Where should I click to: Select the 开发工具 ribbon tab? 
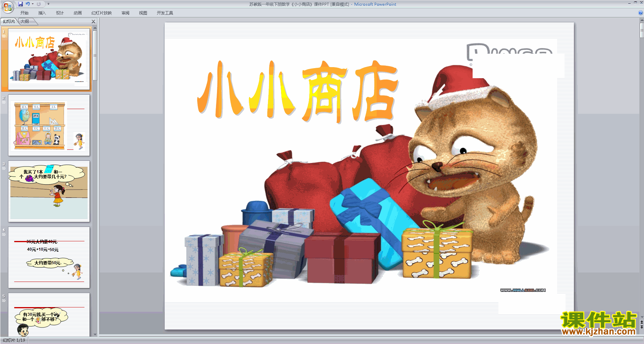click(165, 13)
